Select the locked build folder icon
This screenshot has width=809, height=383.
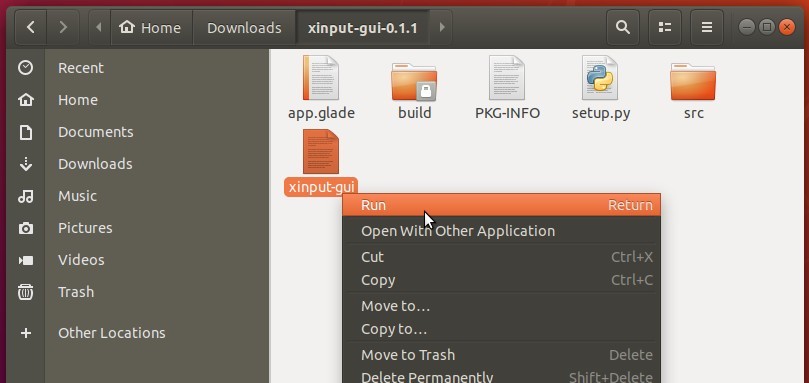[x=414, y=81]
